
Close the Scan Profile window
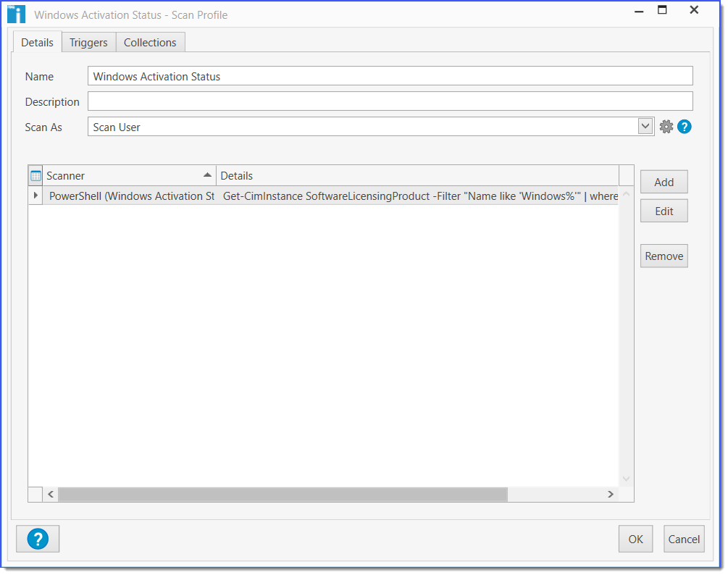click(x=694, y=10)
